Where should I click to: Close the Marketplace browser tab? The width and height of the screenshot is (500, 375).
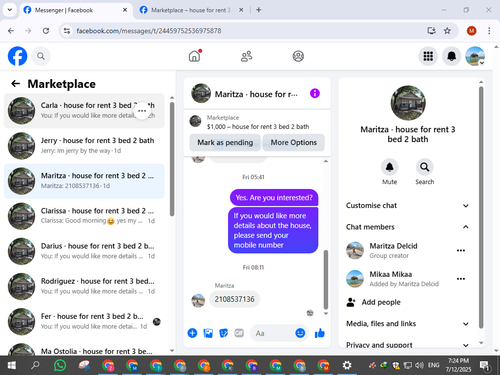pos(241,10)
